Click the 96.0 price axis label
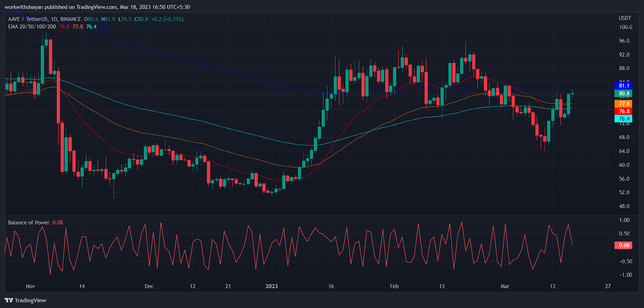Screen dimensions: 644x308 pos(624,41)
